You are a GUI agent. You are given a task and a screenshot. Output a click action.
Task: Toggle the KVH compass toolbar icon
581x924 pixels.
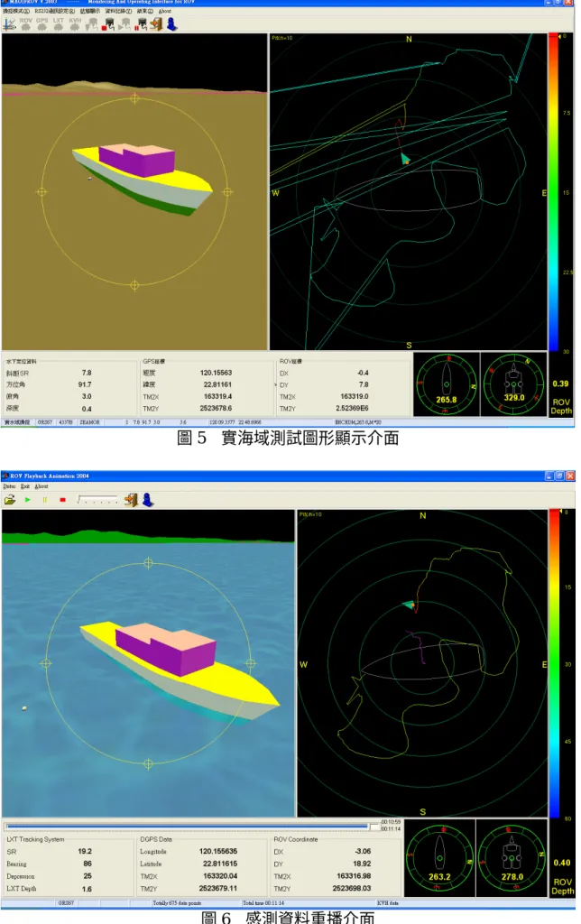[75, 24]
